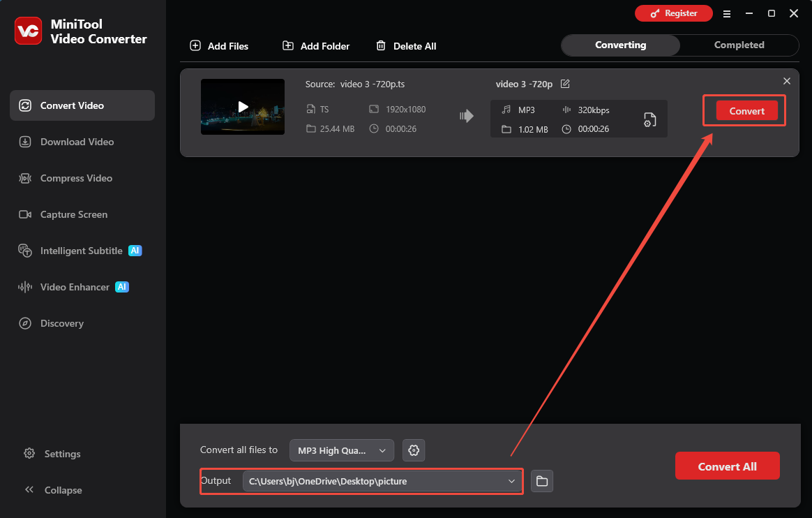This screenshot has height=518, width=812.
Task: Click Delete All
Action: click(x=406, y=46)
